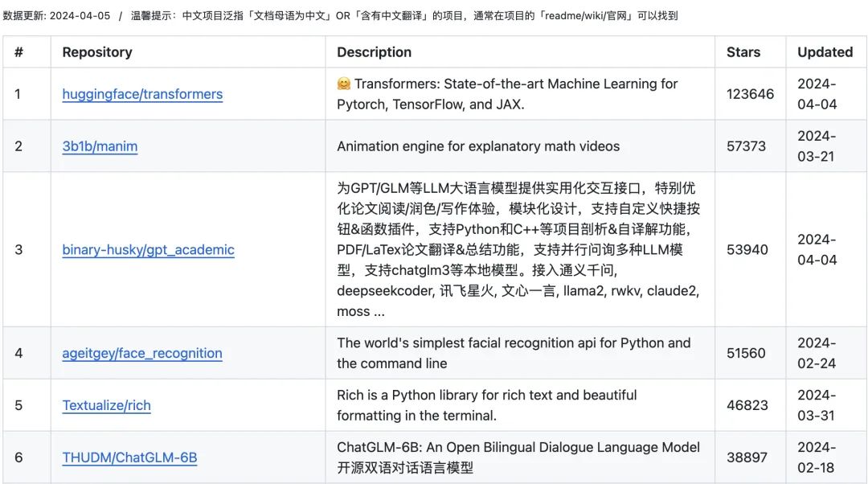Open the binary-husky/gpt_academic repository link

(148, 250)
